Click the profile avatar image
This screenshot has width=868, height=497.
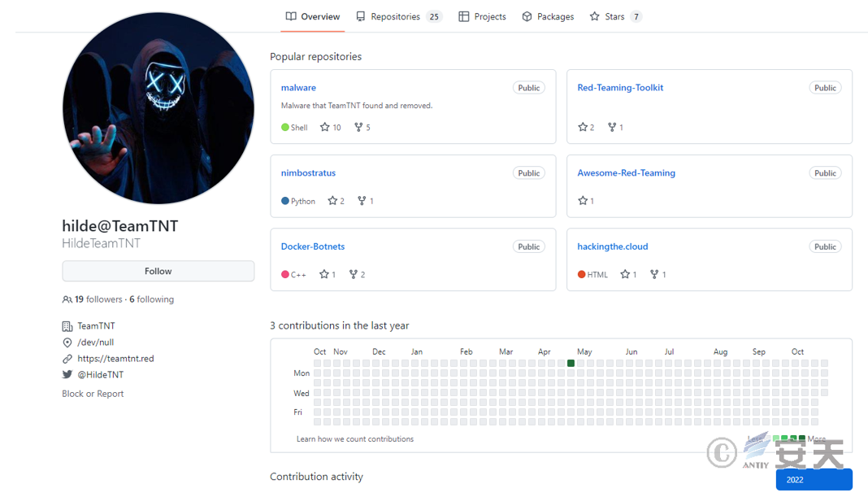click(158, 108)
